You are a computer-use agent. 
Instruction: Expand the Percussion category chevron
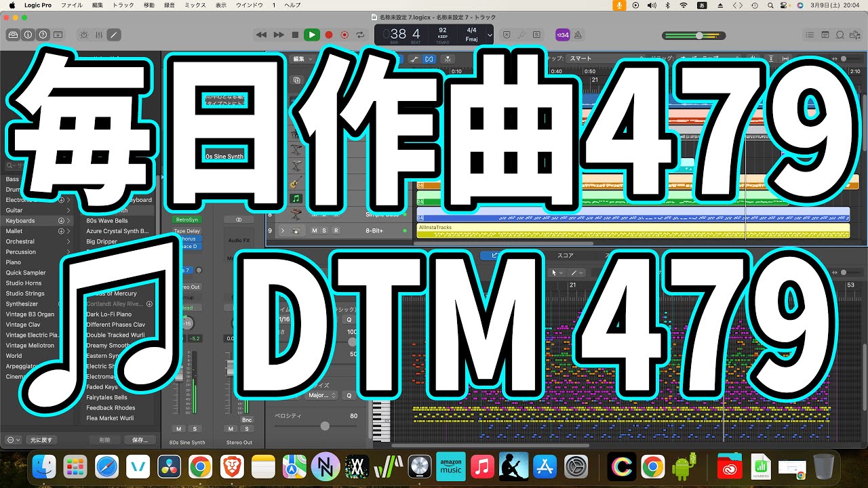point(68,252)
